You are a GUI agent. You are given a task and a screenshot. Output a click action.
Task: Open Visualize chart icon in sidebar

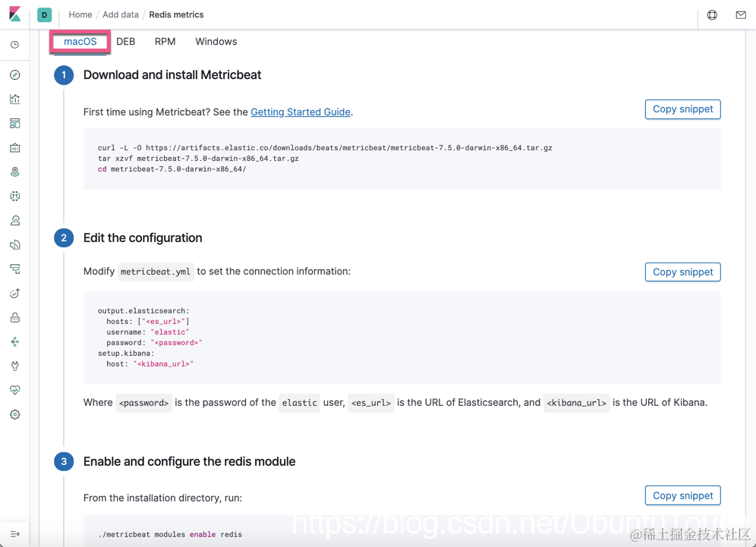(15, 99)
